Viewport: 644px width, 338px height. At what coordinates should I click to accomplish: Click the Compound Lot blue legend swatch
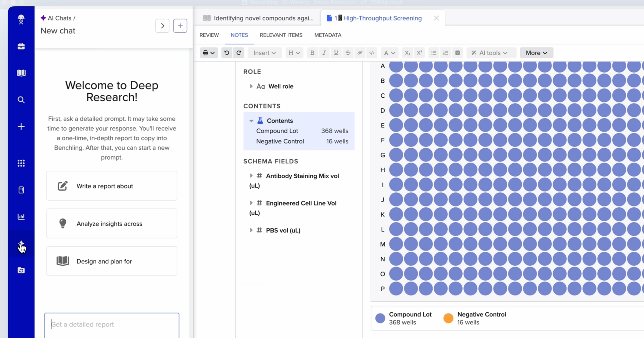pyautogui.click(x=380, y=318)
